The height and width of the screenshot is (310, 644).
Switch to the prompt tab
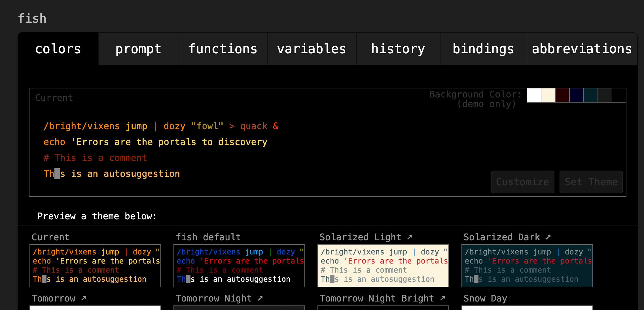[138, 49]
